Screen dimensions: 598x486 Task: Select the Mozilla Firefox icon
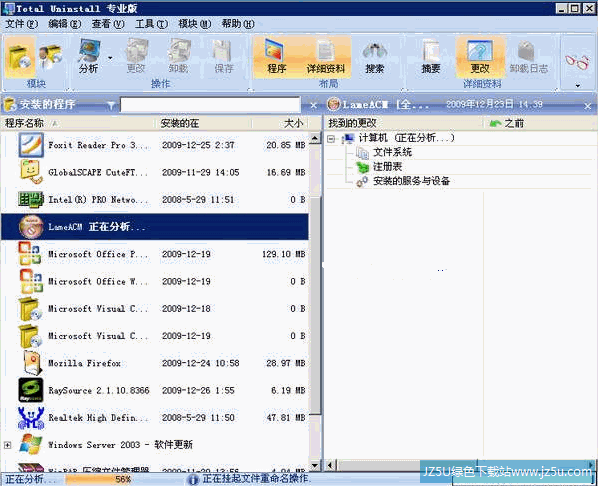point(32,363)
